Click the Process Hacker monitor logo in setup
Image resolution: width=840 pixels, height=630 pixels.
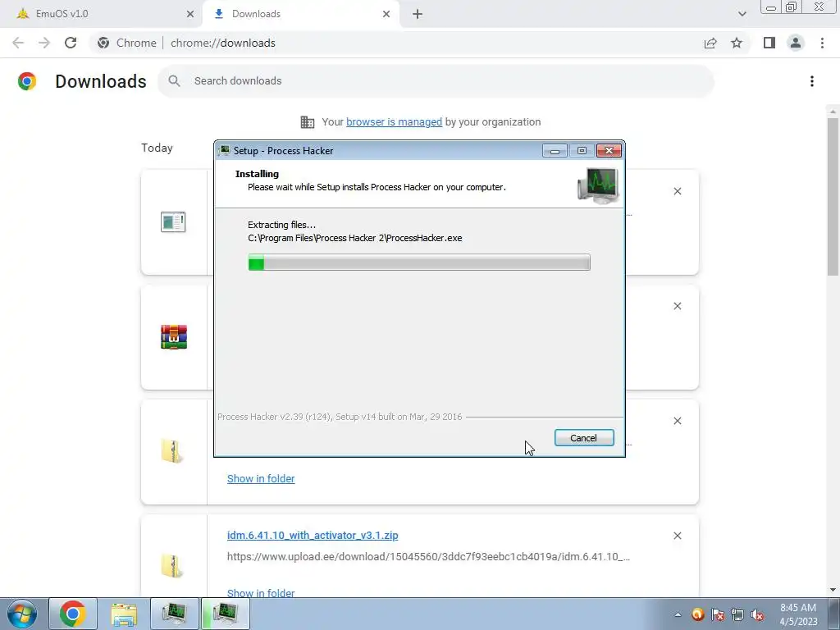coord(598,185)
